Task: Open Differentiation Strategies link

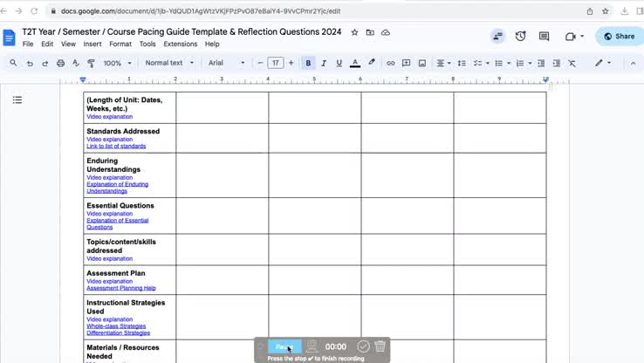Action: 119,333
